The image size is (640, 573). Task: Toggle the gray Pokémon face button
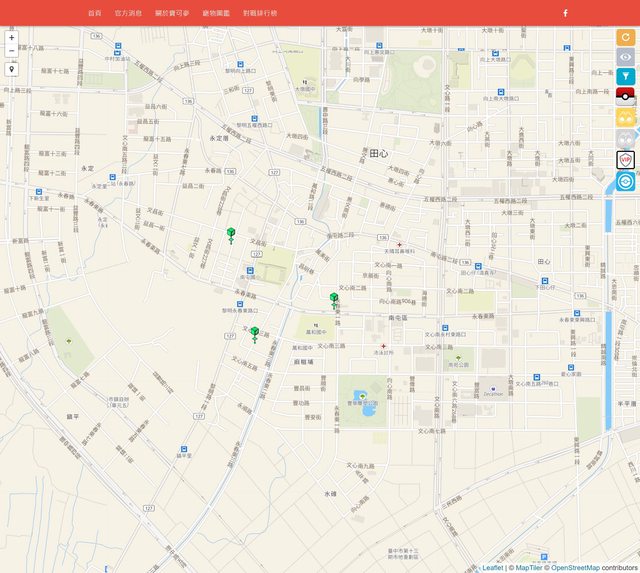[x=625, y=139]
